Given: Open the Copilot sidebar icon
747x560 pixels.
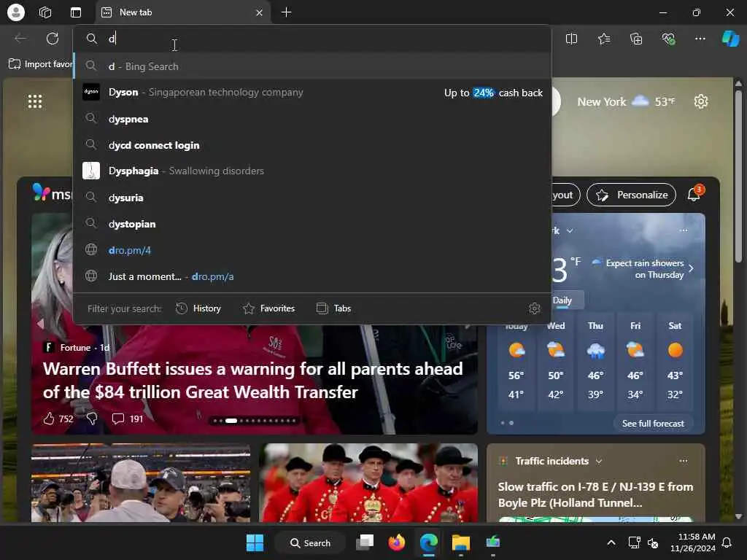Looking at the screenshot, I should coord(730,39).
